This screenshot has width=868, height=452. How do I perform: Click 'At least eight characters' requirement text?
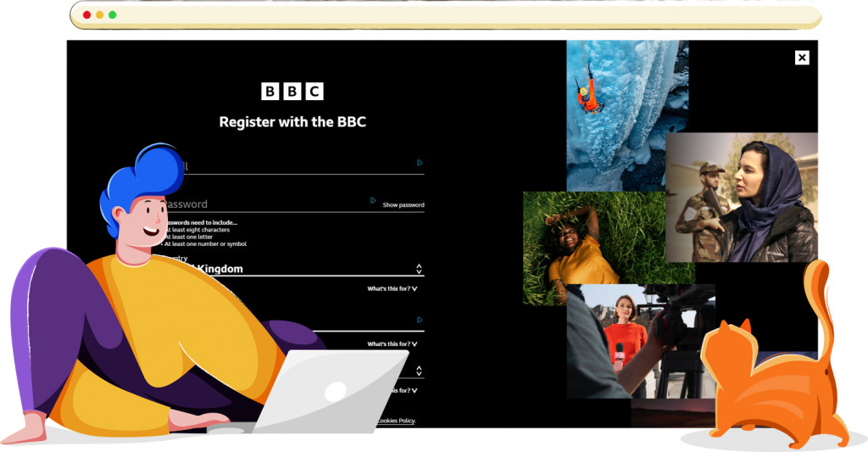(197, 230)
